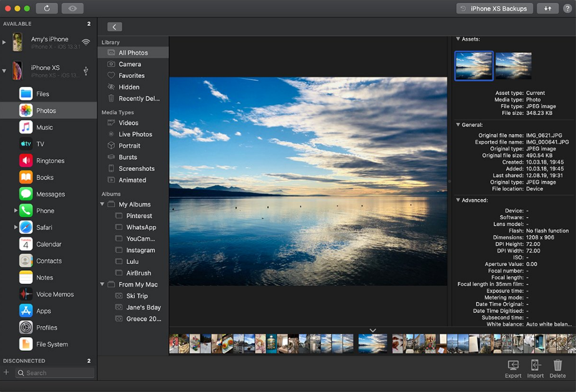Open the iPhone XS Backups button

click(494, 9)
